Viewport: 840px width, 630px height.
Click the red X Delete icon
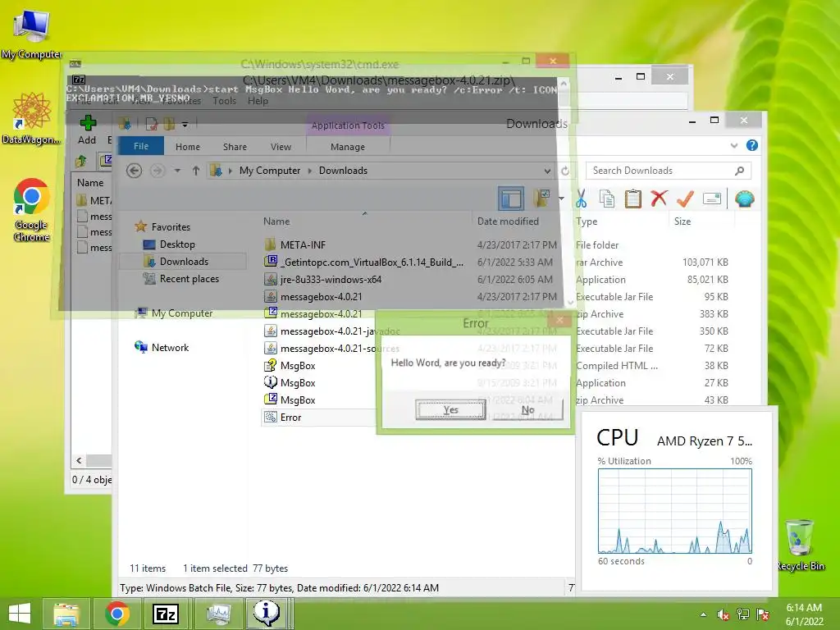point(659,199)
